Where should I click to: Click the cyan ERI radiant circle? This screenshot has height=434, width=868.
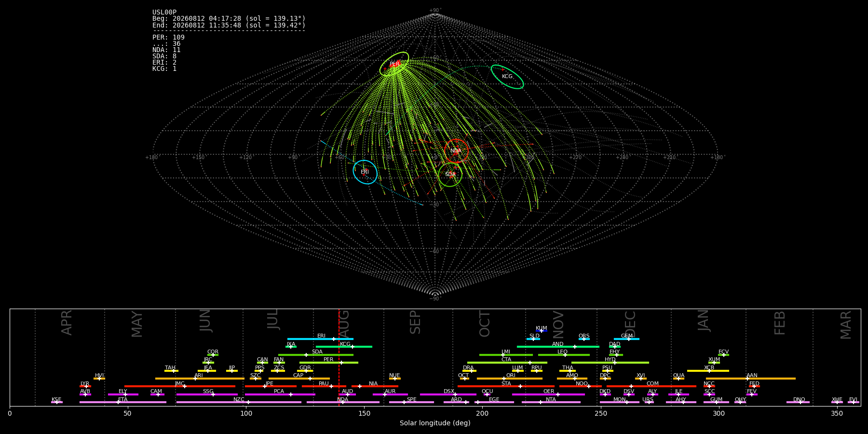(x=365, y=172)
